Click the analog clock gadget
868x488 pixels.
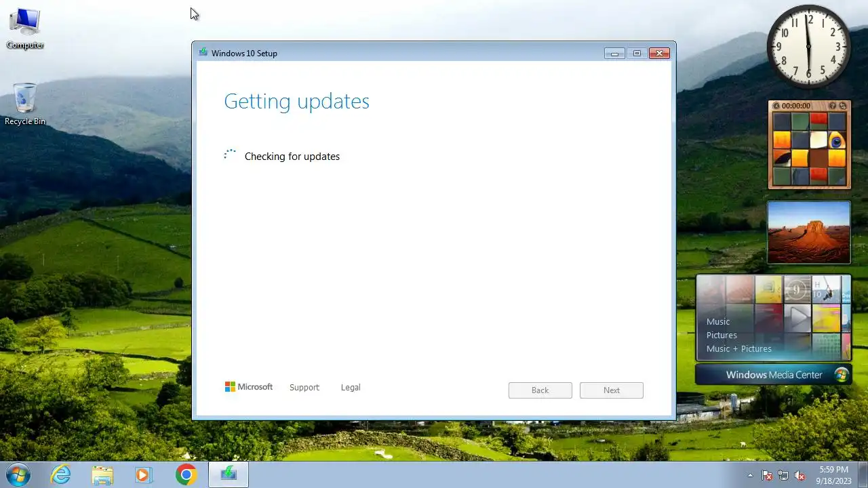pos(808,46)
